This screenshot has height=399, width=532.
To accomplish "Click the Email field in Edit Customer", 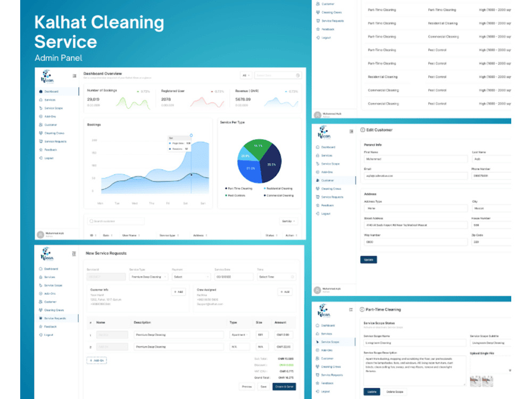I will (415, 176).
